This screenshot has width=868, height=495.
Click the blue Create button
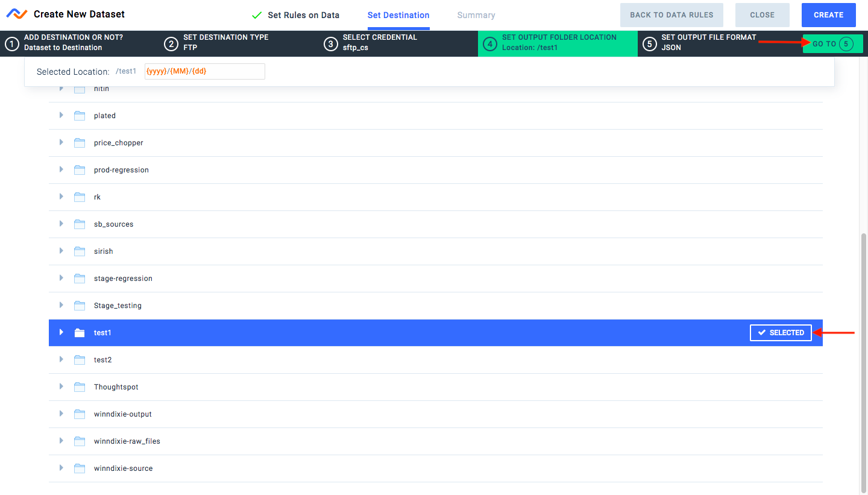pos(829,15)
